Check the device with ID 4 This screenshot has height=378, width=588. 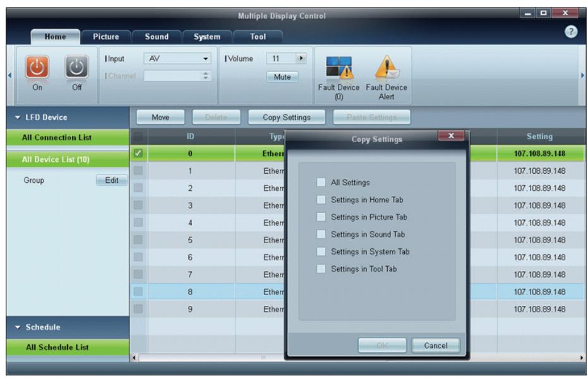point(138,223)
